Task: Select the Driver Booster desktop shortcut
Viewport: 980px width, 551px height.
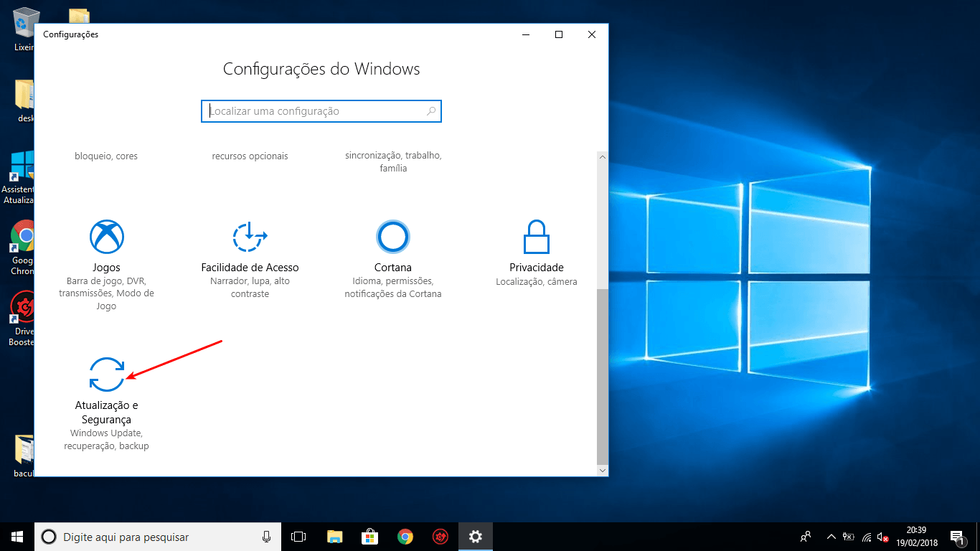Action: point(22,319)
